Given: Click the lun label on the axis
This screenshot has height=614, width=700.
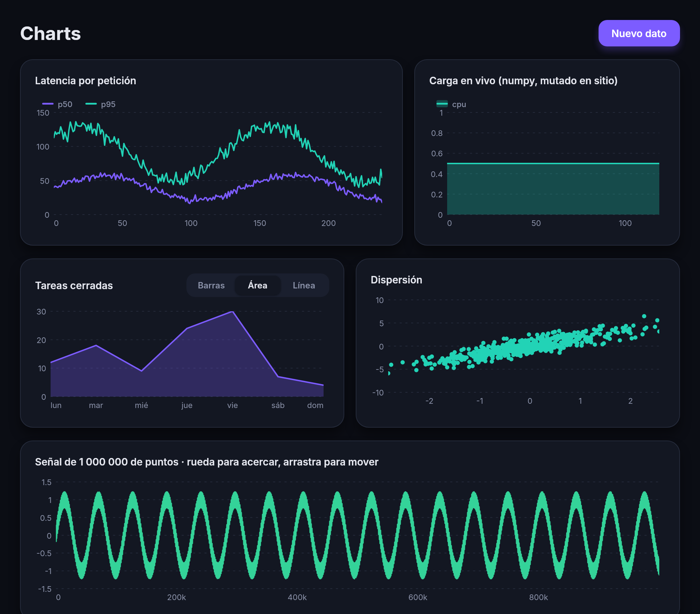Looking at the screenshot, I should pyautogui.click(x=56, y=405).
